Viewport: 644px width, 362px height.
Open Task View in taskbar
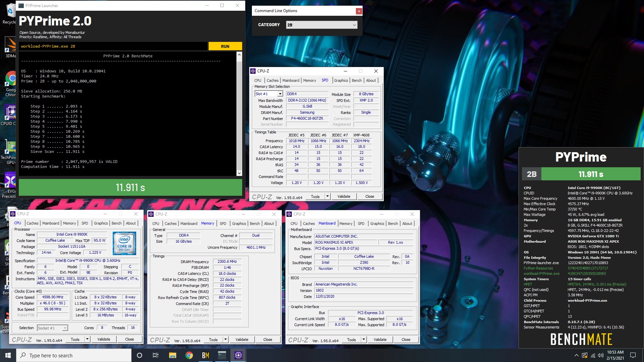point(156,355)
